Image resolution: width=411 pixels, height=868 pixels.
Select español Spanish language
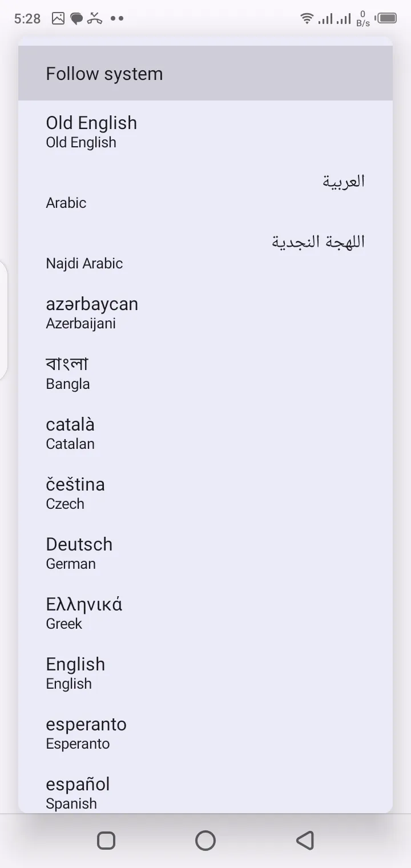point(205,793)
